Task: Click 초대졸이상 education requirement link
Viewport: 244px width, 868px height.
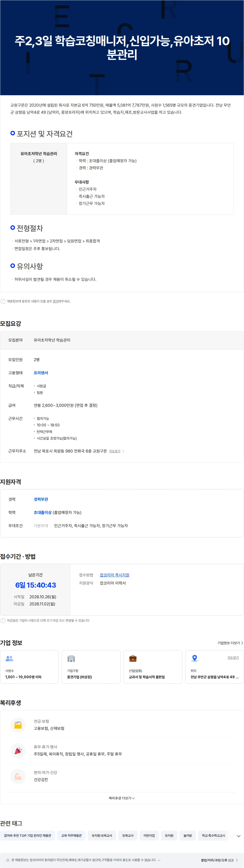Action: click(42, 512)
